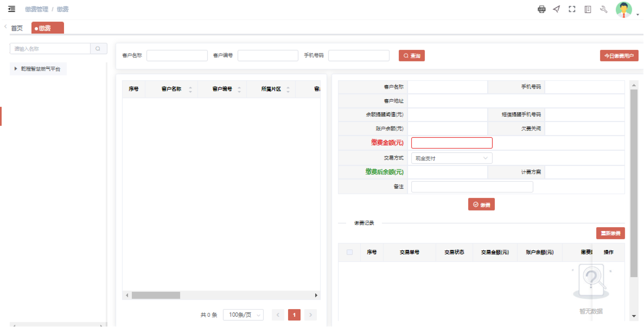The image size is (644, 327).
Task: Sort the 客户编号 column
Action: pos(239,89)
